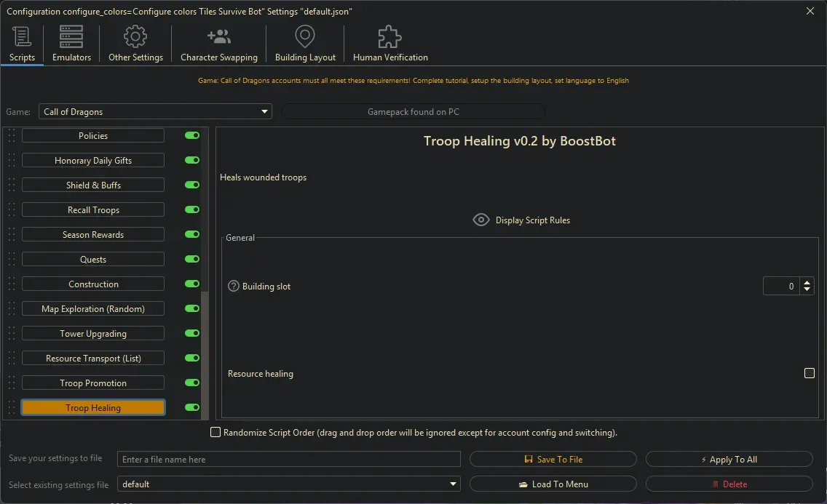Screen dimensions: 827x504
Task: Select the Troop Healing script entry
Action: click(x=93, y=407)
